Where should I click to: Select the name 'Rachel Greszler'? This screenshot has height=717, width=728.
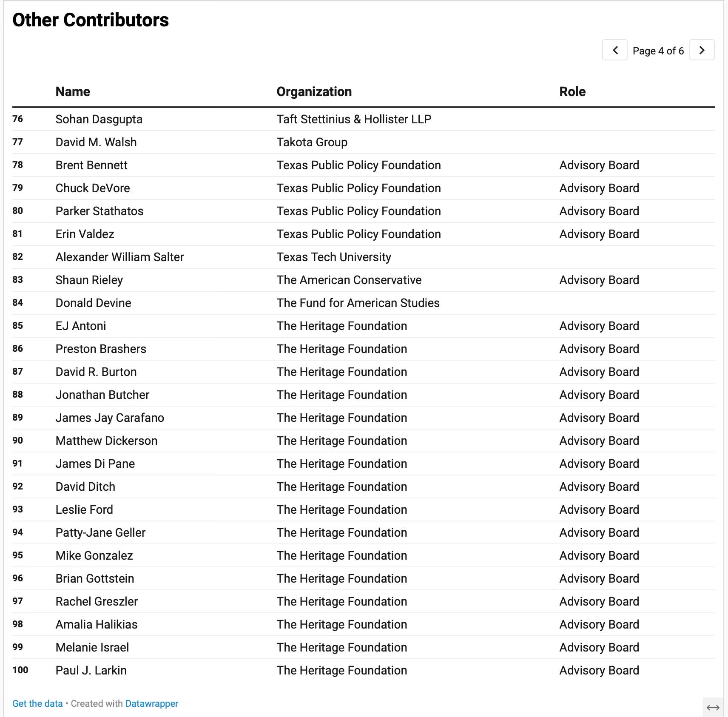[x=97, y=601]
